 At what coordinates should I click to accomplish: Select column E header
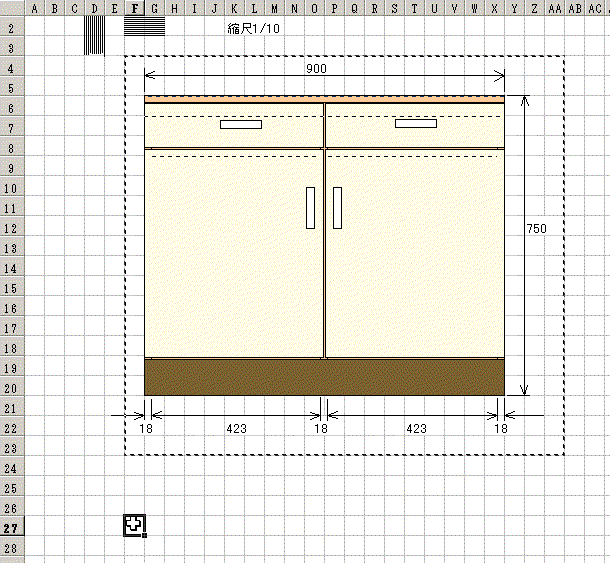(114, 8)
